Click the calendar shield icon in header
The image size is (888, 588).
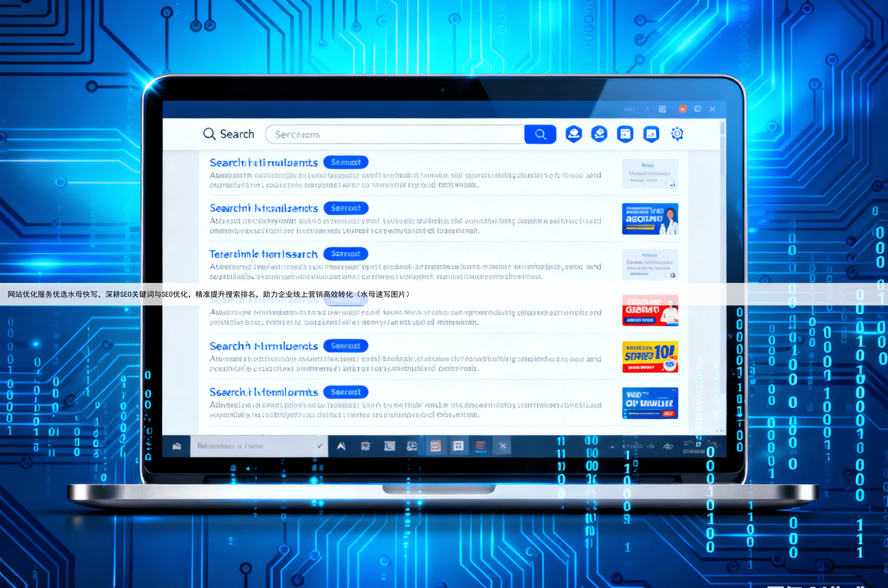click(625, 134)
